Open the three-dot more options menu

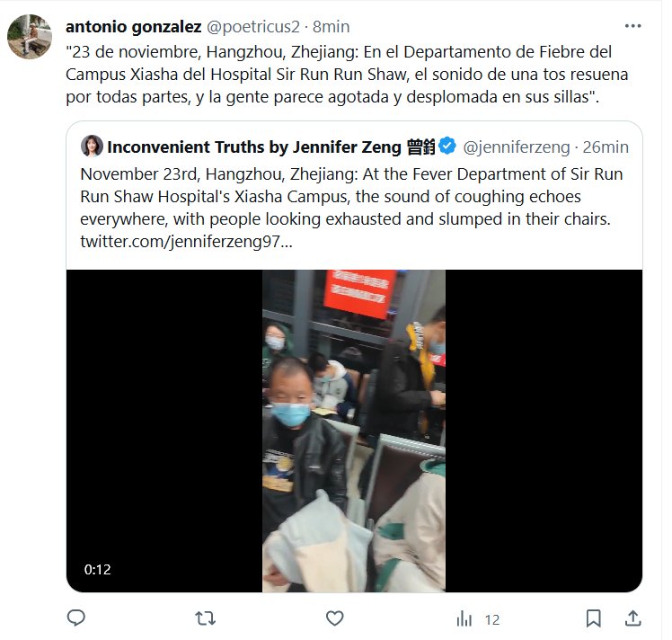coord(633,26)
